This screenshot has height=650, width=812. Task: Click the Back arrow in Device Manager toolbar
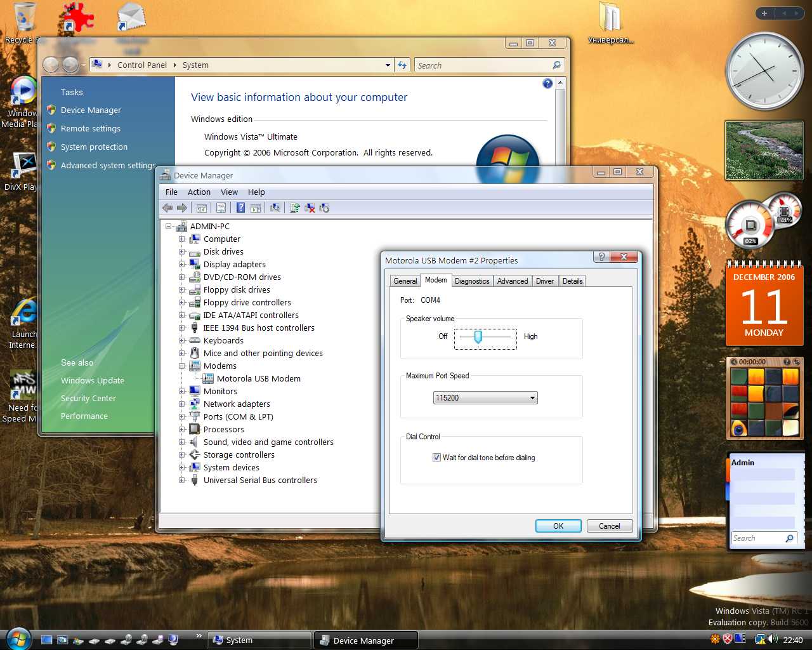click(x=167, y=208)
